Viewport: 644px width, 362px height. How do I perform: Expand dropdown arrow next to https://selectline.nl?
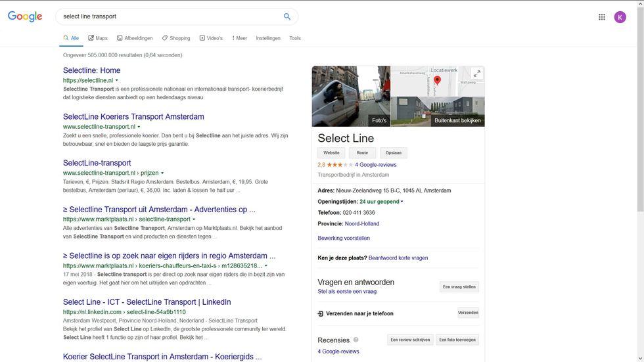[117, 80]
